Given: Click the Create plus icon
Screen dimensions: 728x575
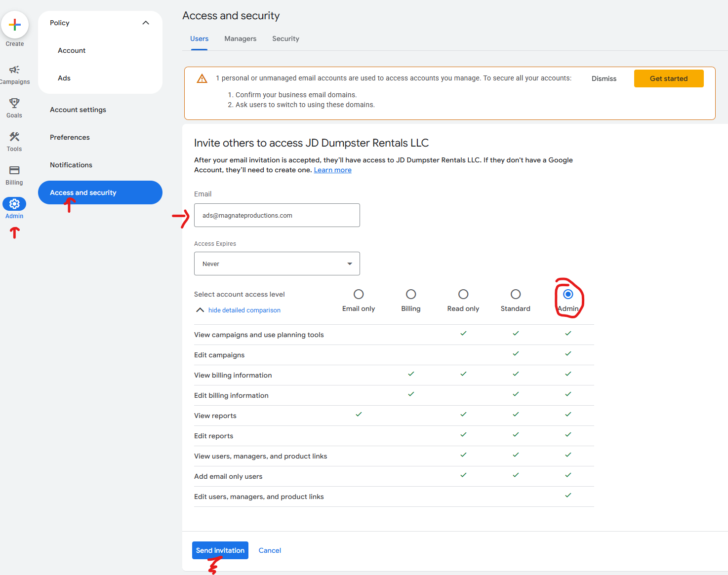Looking at the screenshot, I should tap(15, 24).
